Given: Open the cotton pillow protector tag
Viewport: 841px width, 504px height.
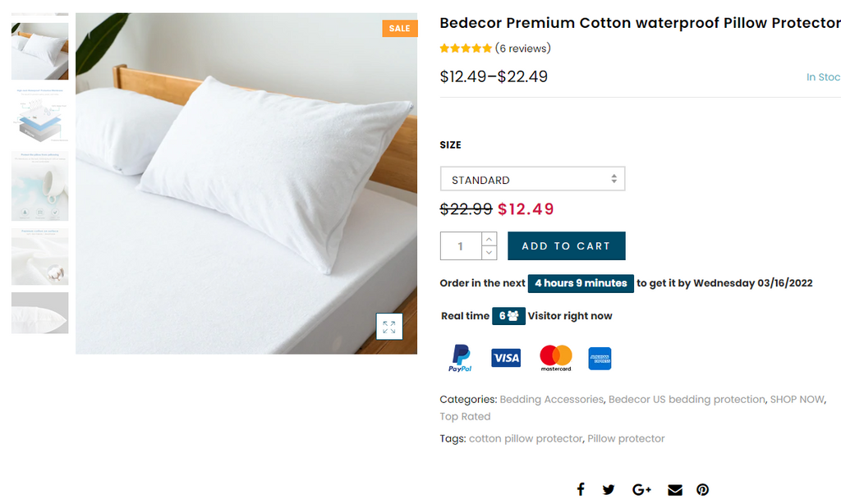Looking at the screenshot, I should click(x=526, y=438).
